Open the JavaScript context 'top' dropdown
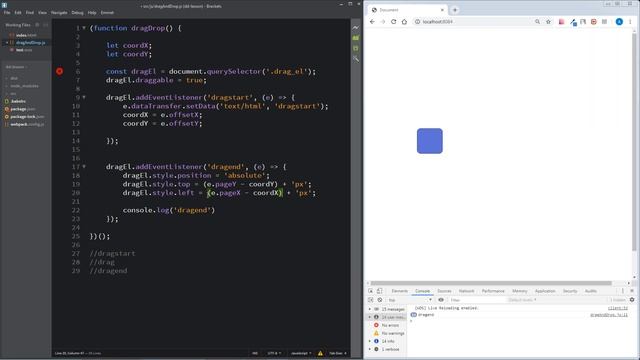This screenshot has height=360, width=640. tap(409, 300)
